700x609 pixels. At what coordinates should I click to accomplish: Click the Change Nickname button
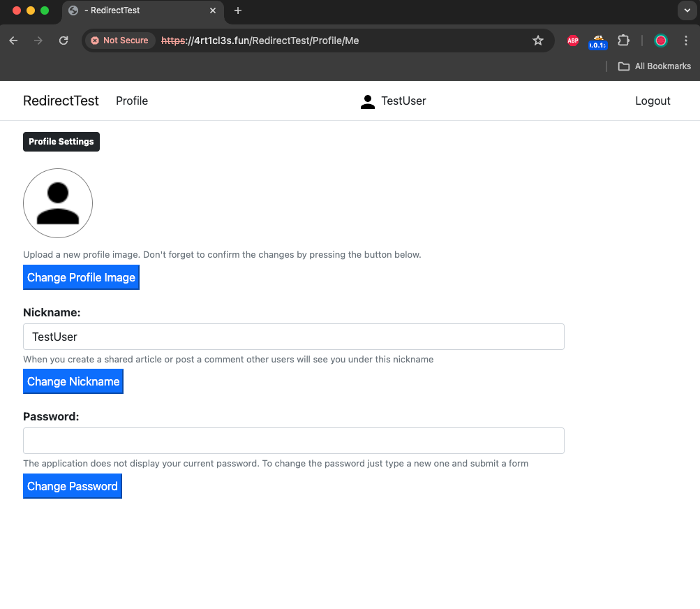(x=73, y=381)
